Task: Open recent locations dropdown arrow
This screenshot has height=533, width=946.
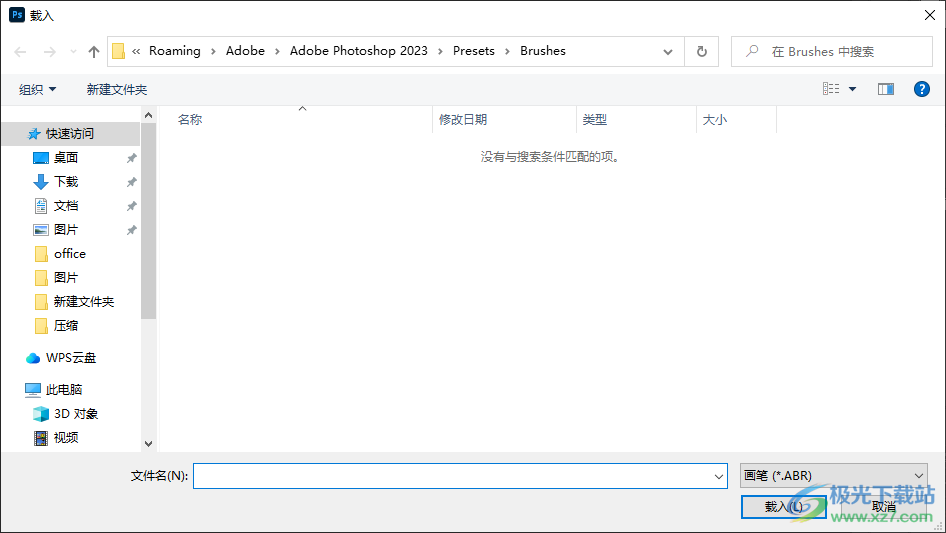Action: click(73, 52)
